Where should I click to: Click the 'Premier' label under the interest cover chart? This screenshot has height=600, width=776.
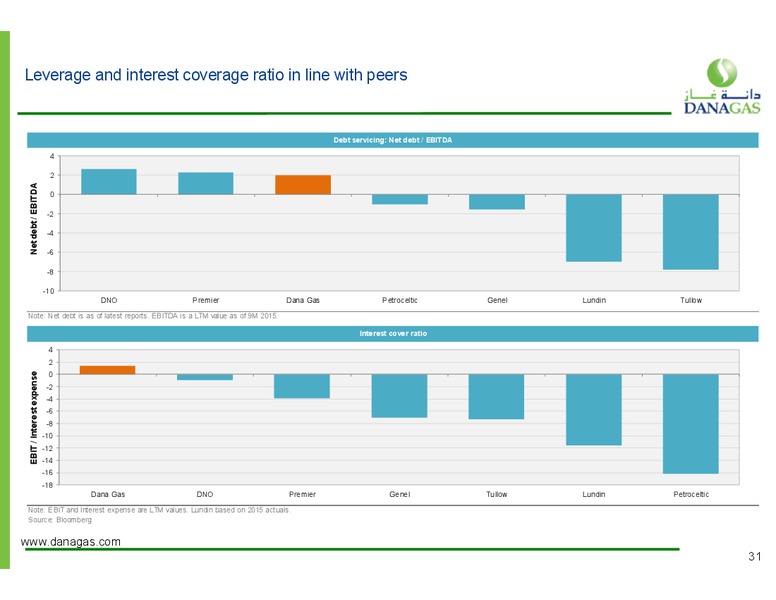click(x=302, y=494)
